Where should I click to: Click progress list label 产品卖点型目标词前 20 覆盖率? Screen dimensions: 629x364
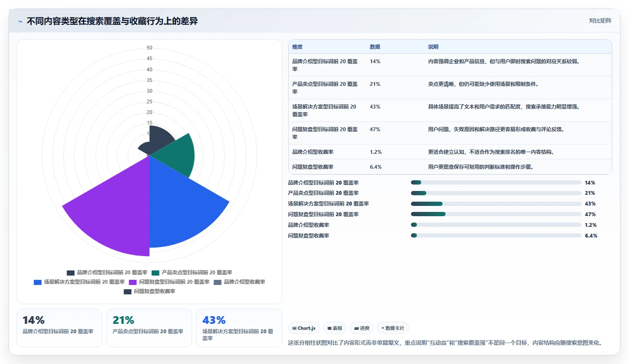pos(323,193)
